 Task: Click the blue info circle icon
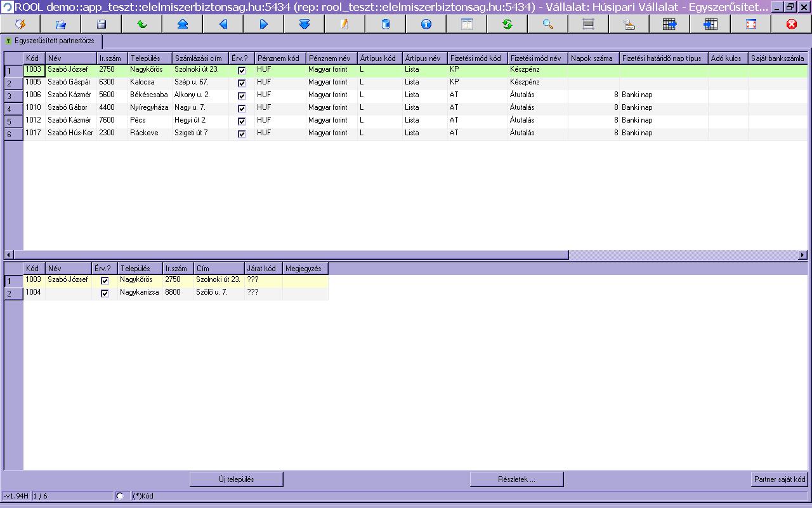click(426, 24)
